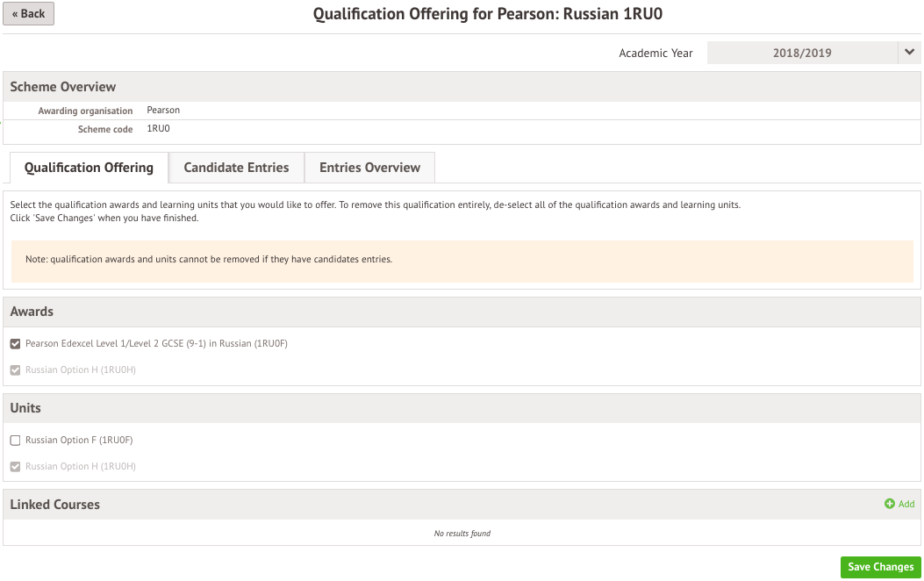This screenshot has width=924, height=581.
Task: Uncheck the Pearson Edexcel GCSE Russian award checkbox
Action: click(15, 344)
